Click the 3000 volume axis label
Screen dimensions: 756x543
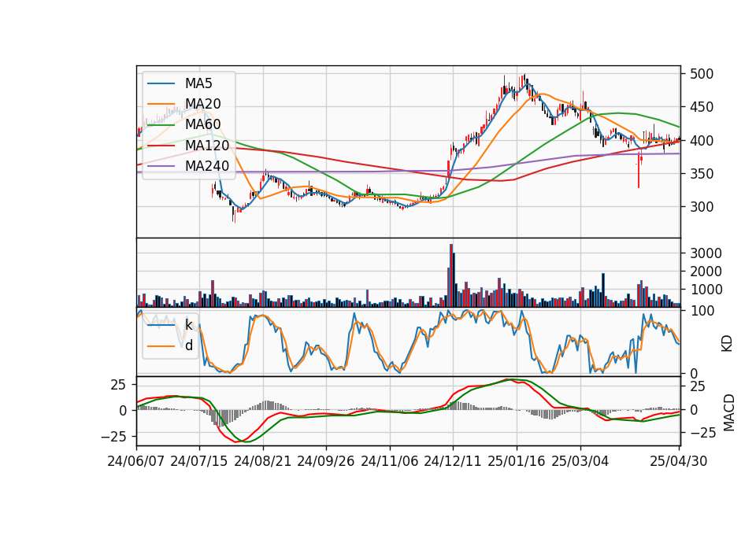point(706,253)
